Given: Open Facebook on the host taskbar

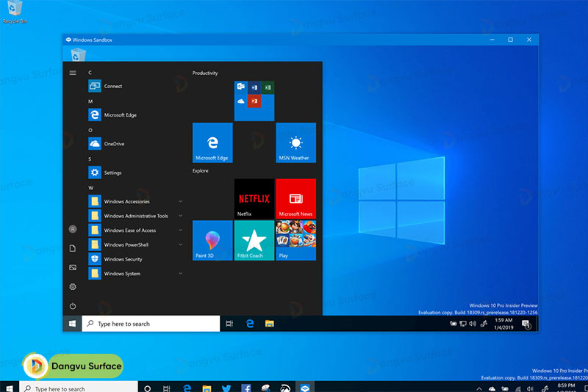Looking at the screenshot, I should tap(246, 388).
